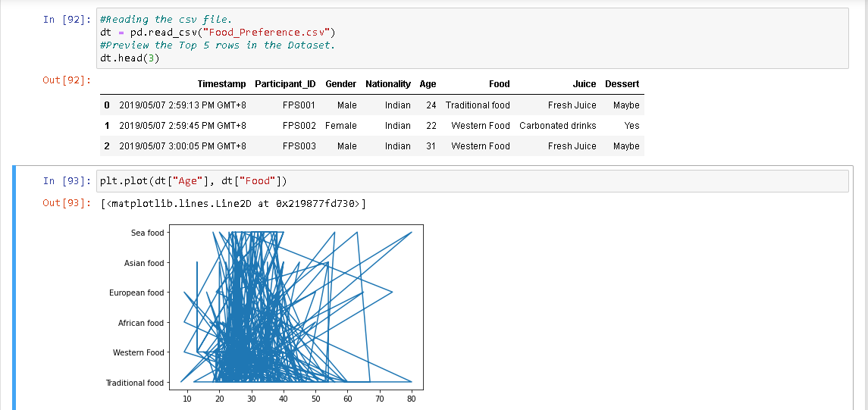Click the Gender column header
The height and width of the screenshot is (410, 868).
(x=341, y=84)
